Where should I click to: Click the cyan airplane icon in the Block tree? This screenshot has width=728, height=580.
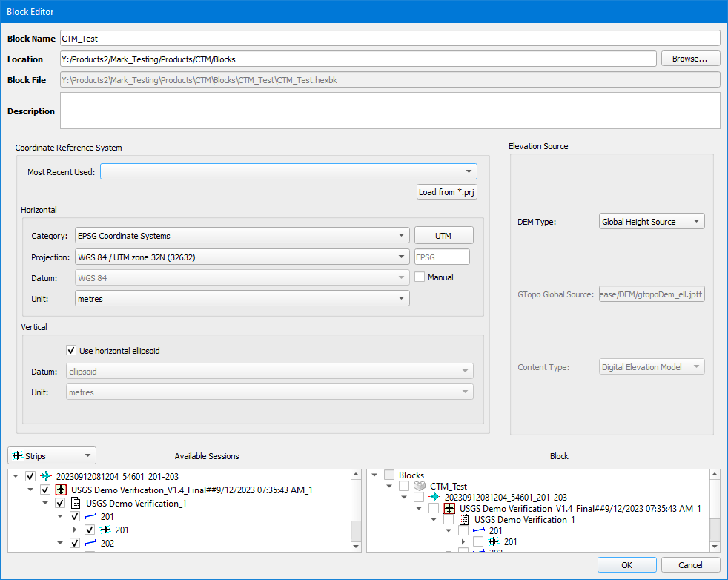pyautogui.click(x=434, y=497)
